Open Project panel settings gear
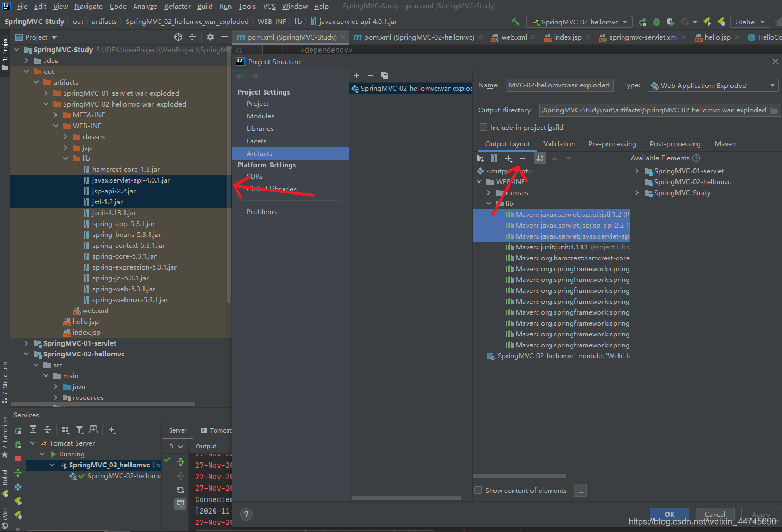 pos(210,37)
